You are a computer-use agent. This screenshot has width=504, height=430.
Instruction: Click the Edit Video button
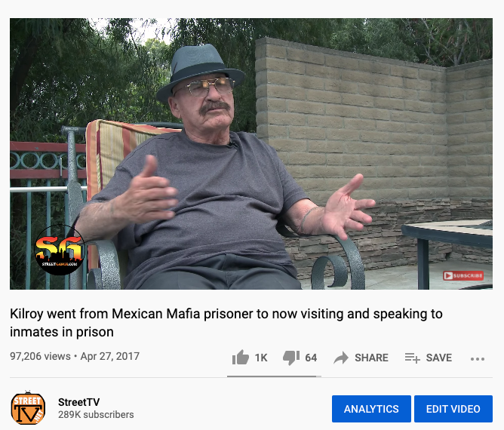click(453, 409)
